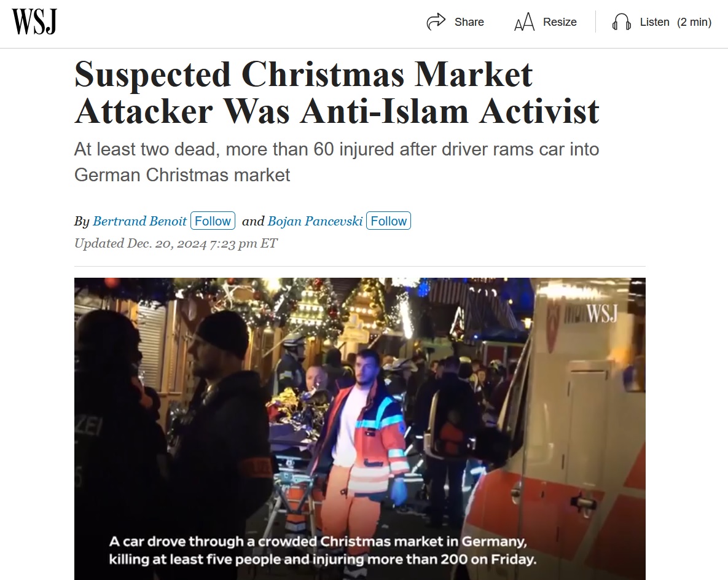Open the Share option label

coord(469,22)
